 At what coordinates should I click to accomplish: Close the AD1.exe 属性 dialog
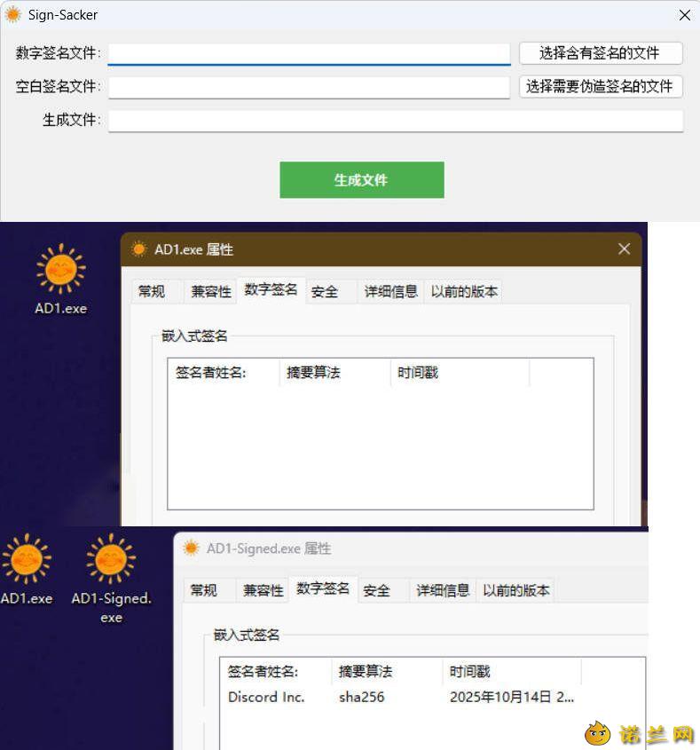coord(624,249)
